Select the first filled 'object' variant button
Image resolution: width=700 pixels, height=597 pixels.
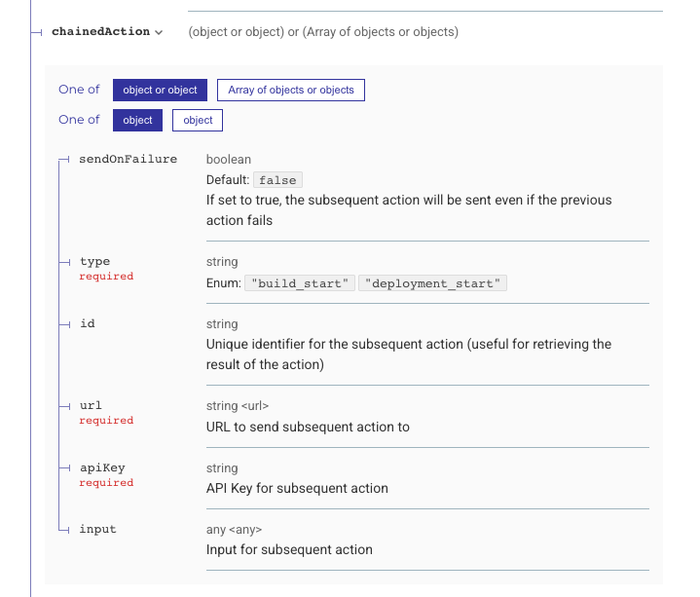coord(137,121)
